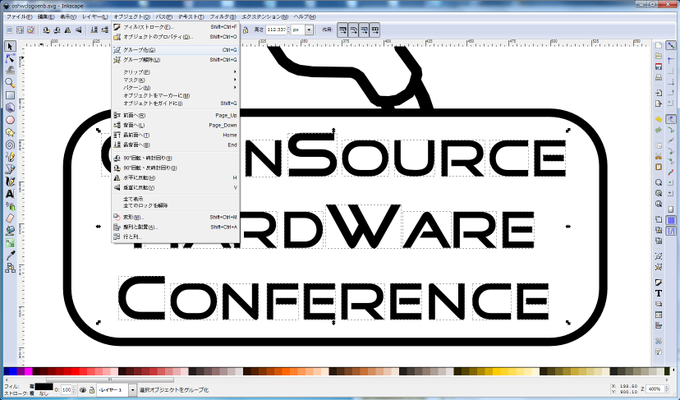Click 全てのロックを解除 entry
Screen dimensions: 680x400
click(146, 205)
